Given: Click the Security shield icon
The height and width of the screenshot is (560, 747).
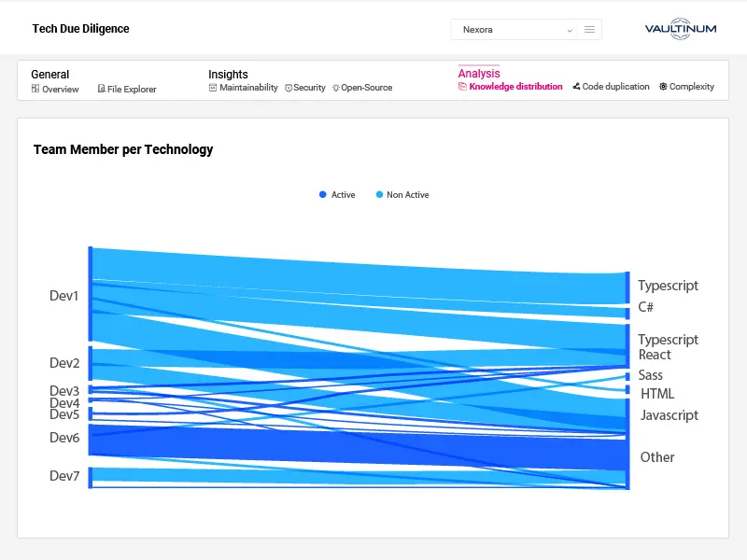Looking at the screenshot, I should click(x=289, y=88).
